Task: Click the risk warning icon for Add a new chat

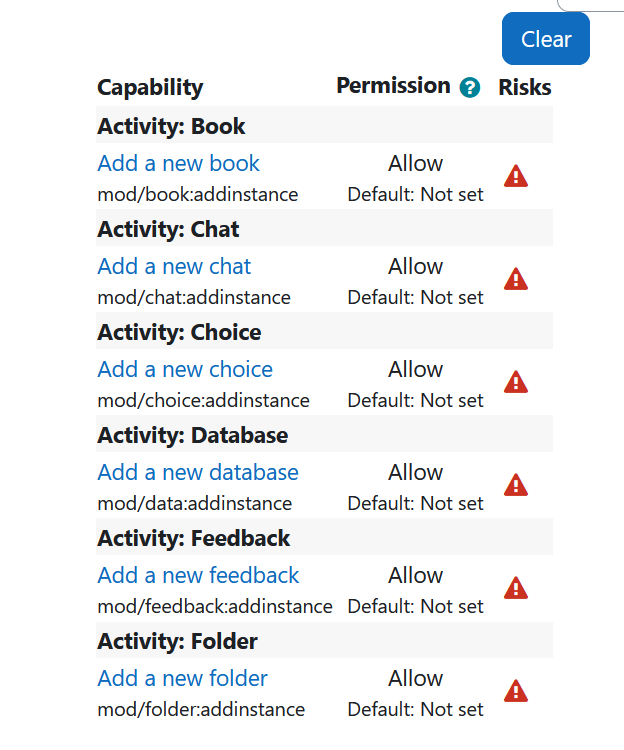Action: pos(515,279)
